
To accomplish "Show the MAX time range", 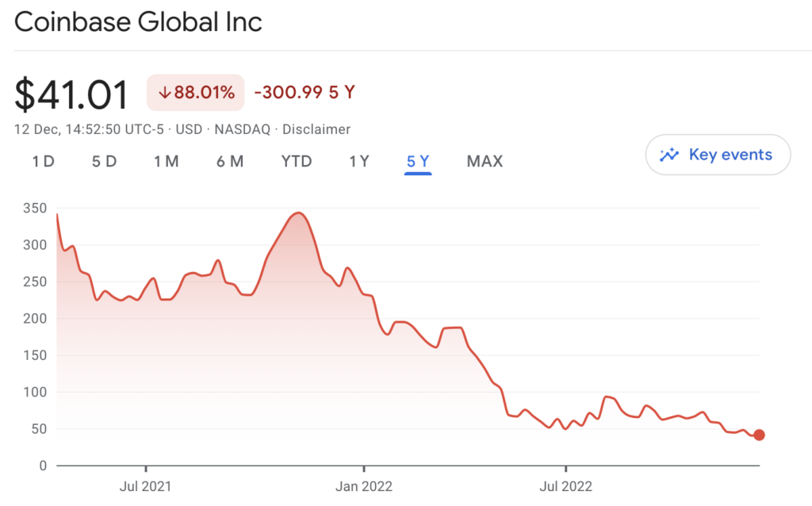I will point(485,162).
